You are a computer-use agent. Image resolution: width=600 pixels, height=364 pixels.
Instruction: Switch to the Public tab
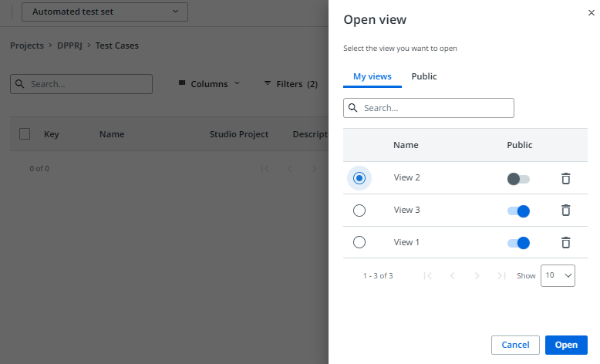424,76
